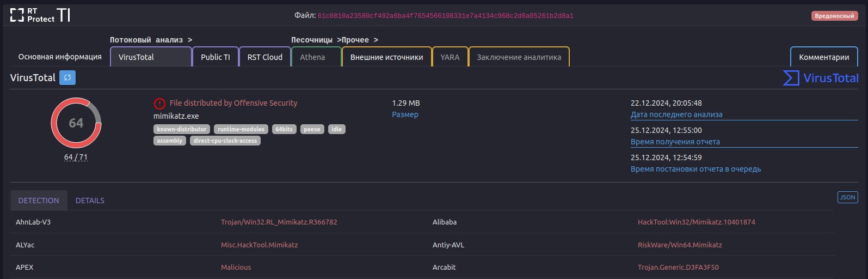This screenshot has height=279, width=868.
Task: Click the Потоковый анализ group header
Action: (x=151, y=40)
